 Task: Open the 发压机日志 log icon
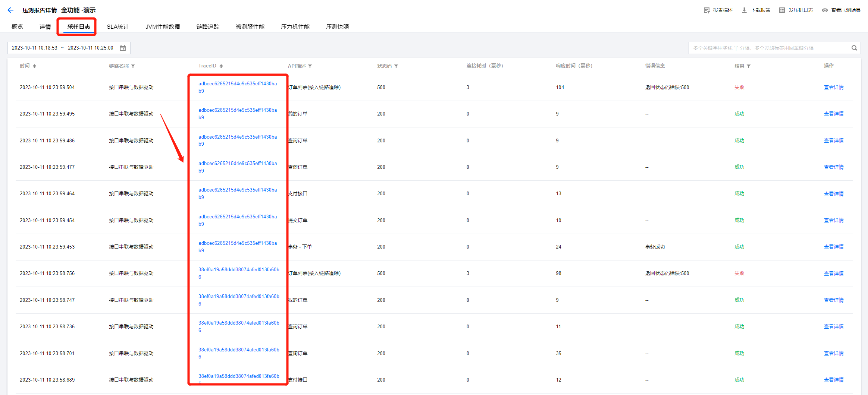[x=782, y=10]
